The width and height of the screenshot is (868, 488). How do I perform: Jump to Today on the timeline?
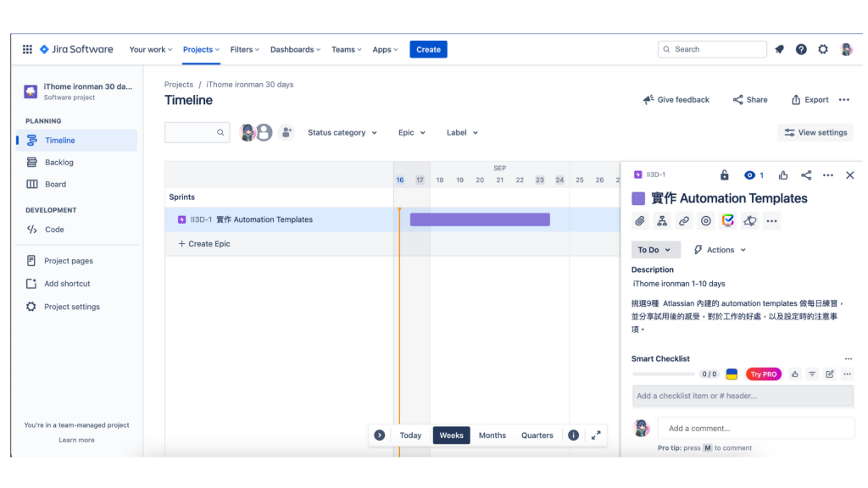410,435
